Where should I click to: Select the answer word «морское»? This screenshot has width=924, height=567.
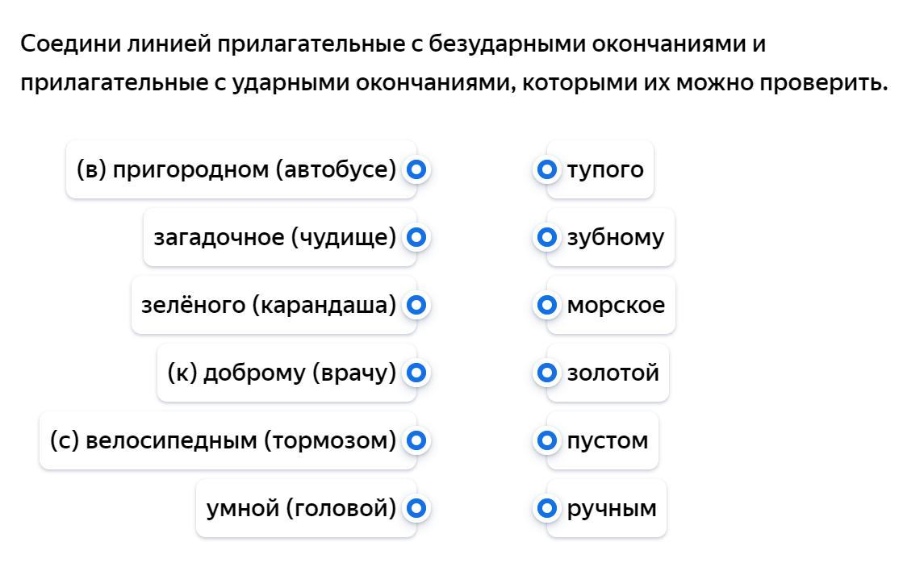tap(616, 306)
